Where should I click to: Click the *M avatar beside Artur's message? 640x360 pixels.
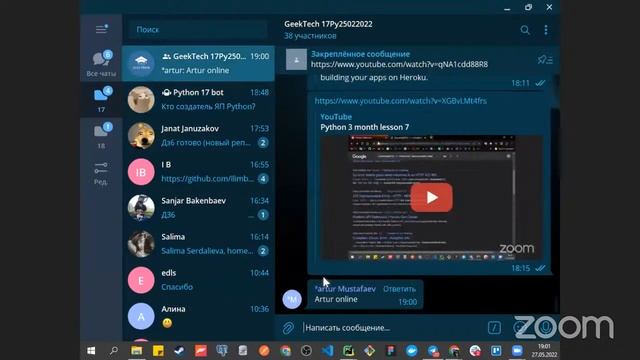tap(292, 299)
